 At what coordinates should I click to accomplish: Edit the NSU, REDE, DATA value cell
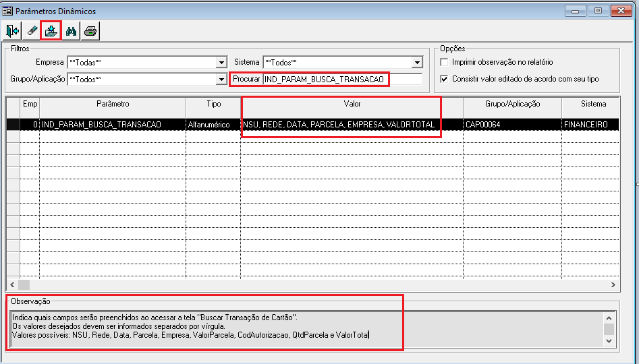pos(352,125)
